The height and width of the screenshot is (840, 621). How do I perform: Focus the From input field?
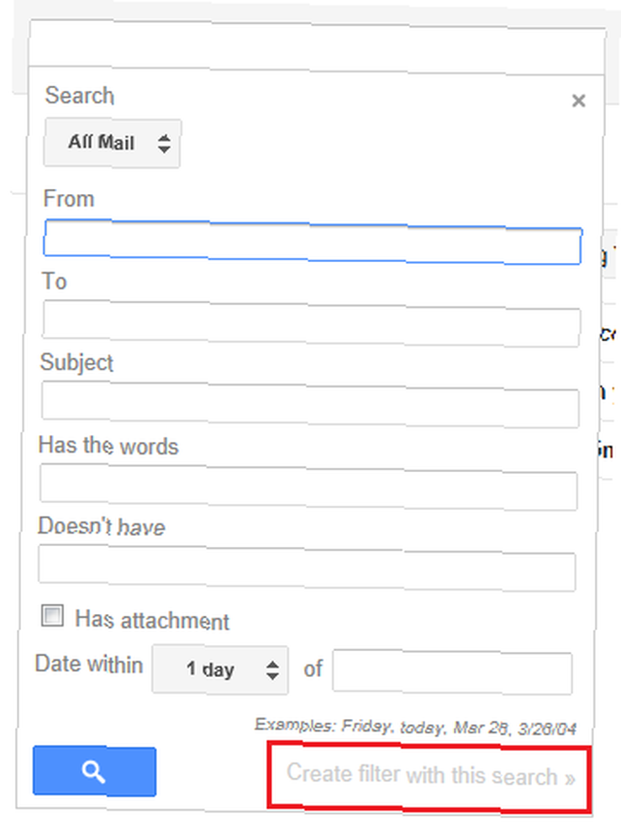(x=313, y=242)
